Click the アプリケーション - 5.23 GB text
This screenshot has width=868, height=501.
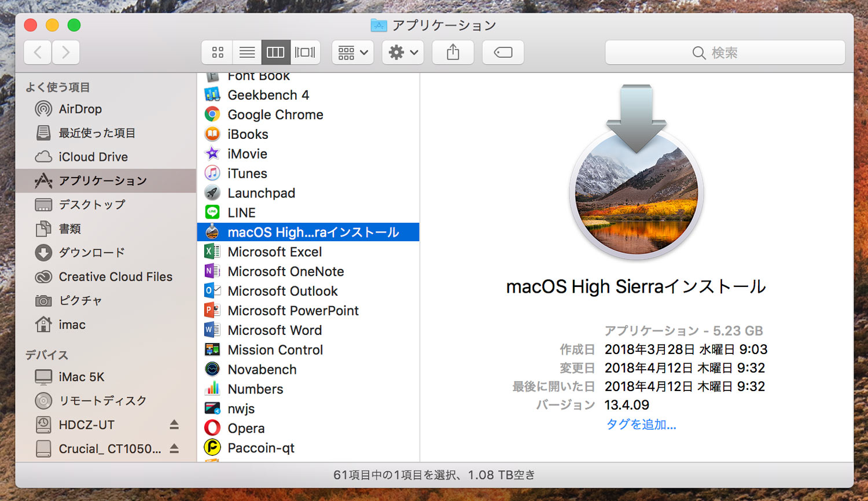pyautogui.click(x=683, y=331)
